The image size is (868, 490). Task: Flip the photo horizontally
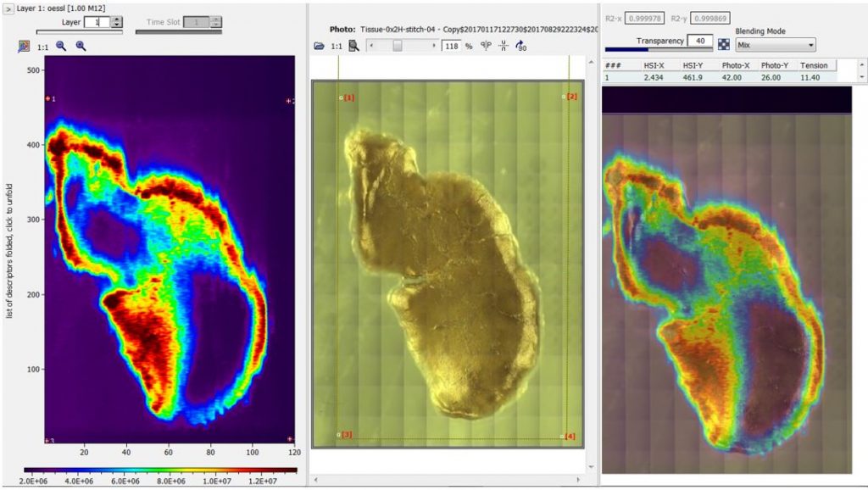pyautogui.click(x=486, y=46)
